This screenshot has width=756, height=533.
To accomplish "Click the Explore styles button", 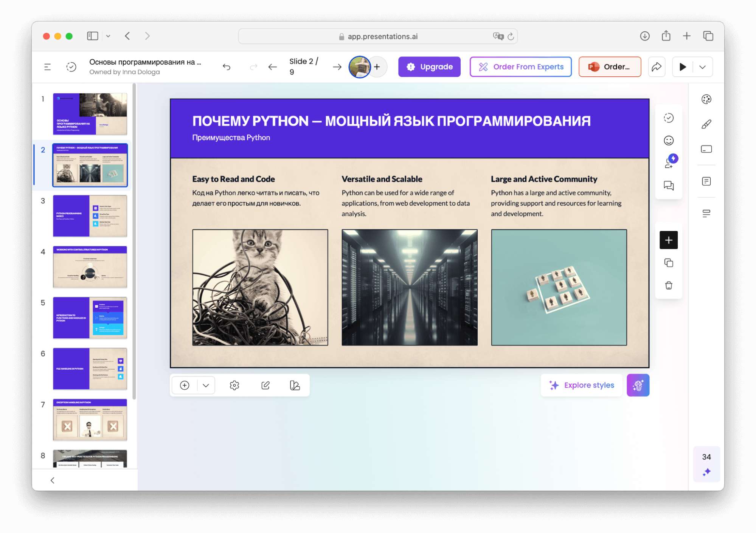I will (581, 385).
